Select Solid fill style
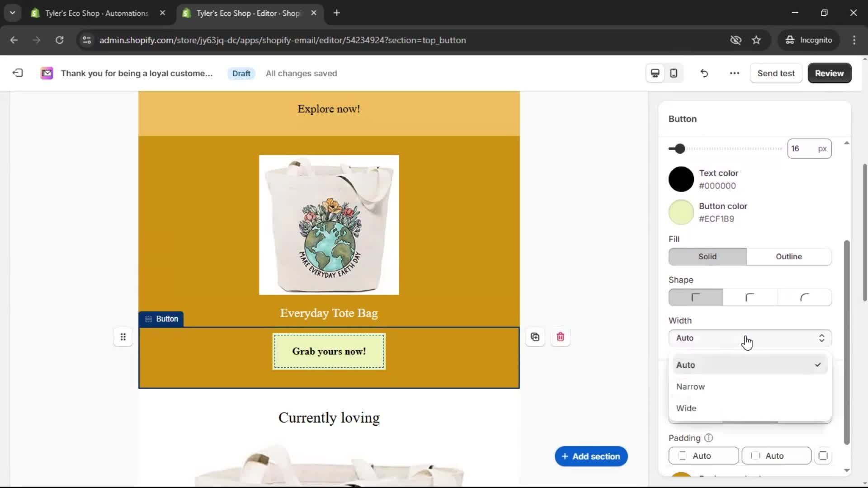This screenshot has height=488, width=868. [707, 257]
